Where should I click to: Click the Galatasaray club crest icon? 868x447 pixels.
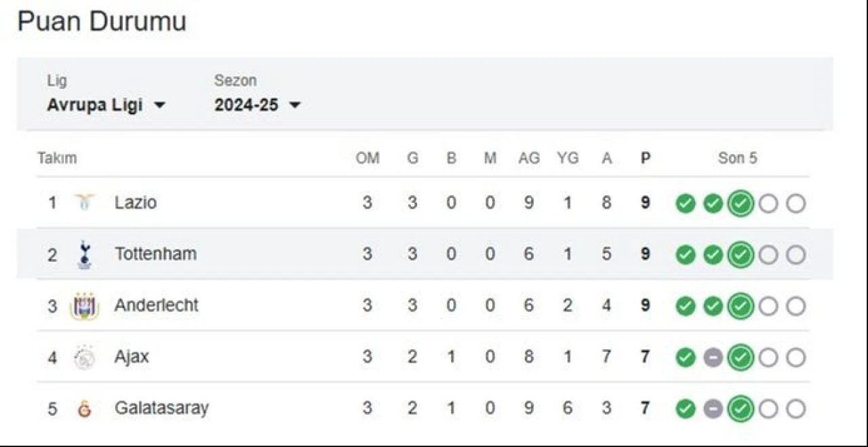(x=85, y=408)
